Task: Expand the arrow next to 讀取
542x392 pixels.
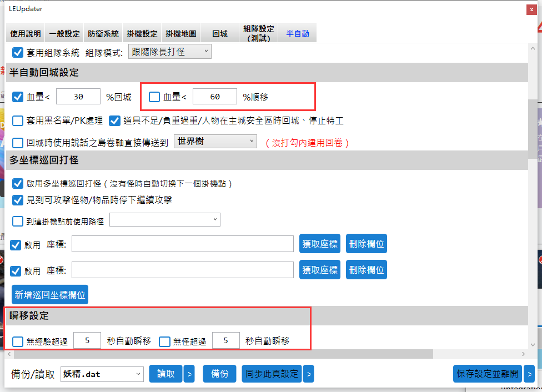Action: click(x=189, y=374)
